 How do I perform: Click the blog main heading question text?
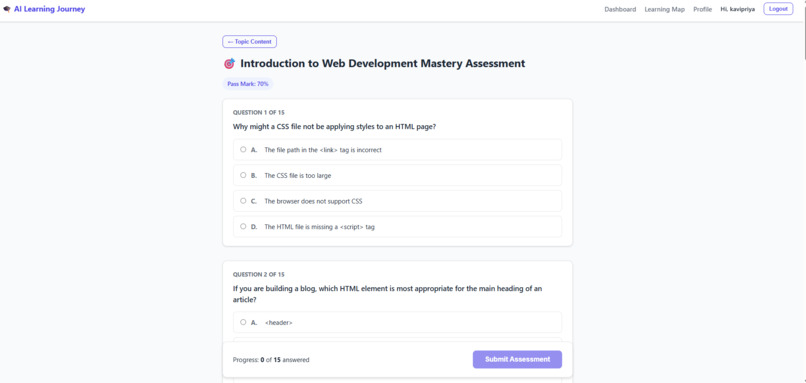pos(387,294)
